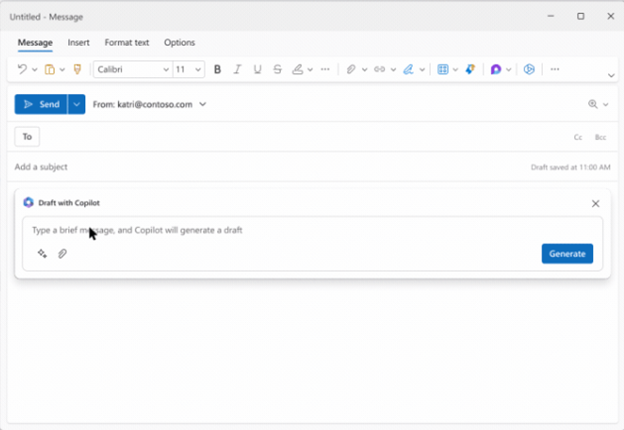
Task: Open the Format text tab
Action: coord(127,43)
